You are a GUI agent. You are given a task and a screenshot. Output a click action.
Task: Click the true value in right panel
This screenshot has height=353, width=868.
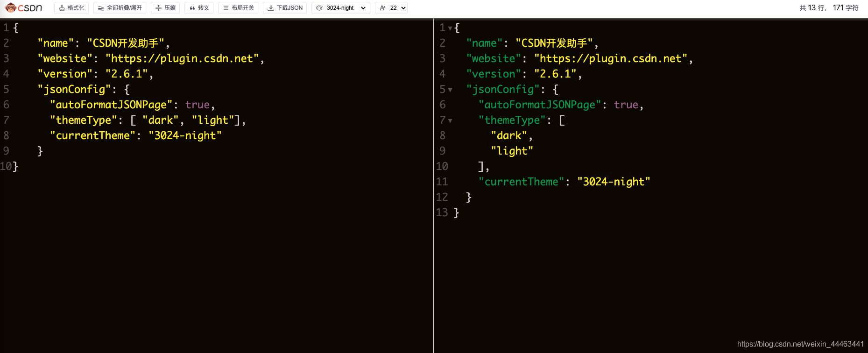tap(626, 105)
